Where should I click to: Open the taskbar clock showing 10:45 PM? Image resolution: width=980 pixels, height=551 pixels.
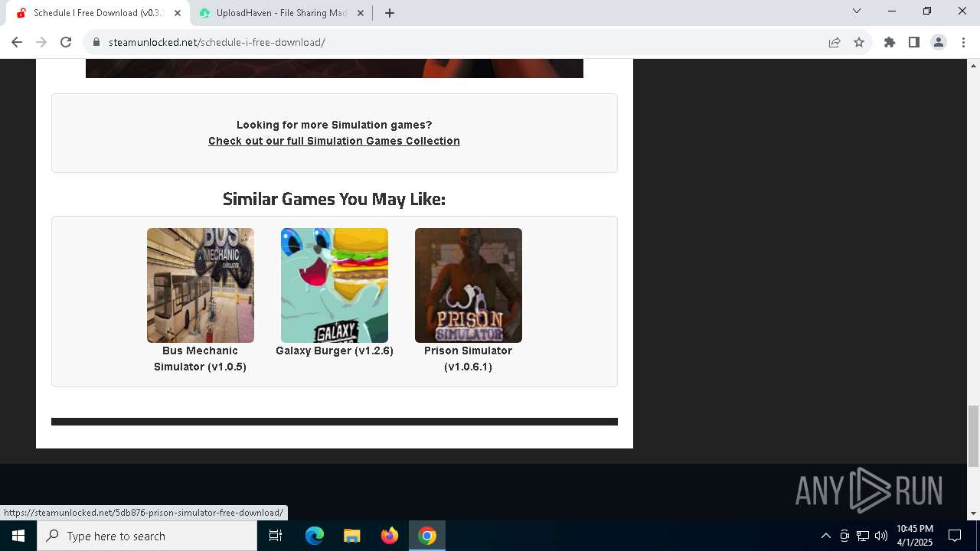point(914,536)
